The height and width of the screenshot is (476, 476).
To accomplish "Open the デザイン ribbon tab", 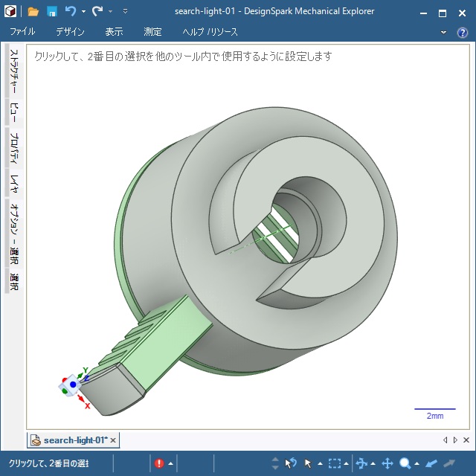I will tap(70, 33).
